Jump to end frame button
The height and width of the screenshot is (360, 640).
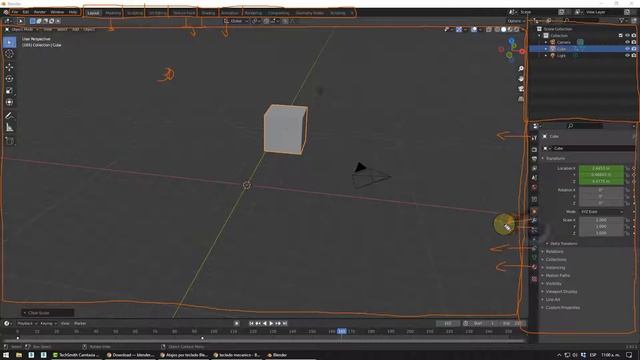pos(285,323)
